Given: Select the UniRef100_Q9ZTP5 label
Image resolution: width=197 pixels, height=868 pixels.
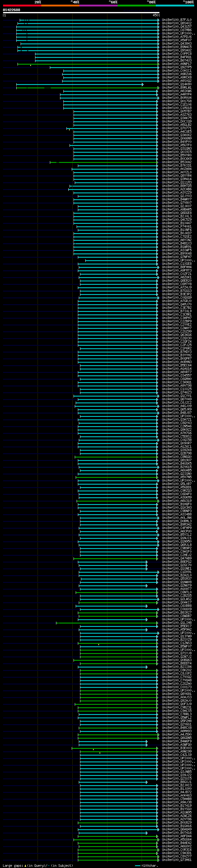Looking at the screenshot, I should 176,67.
